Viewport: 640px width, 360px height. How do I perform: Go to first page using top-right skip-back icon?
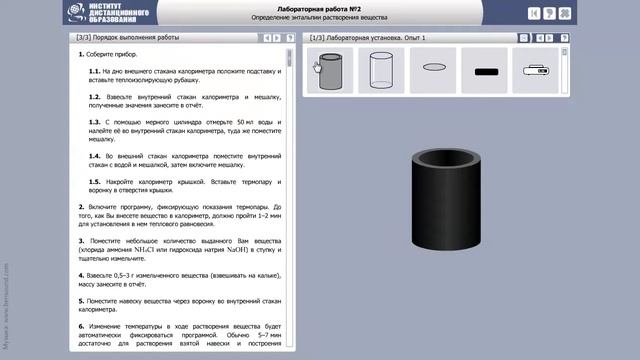534,13
